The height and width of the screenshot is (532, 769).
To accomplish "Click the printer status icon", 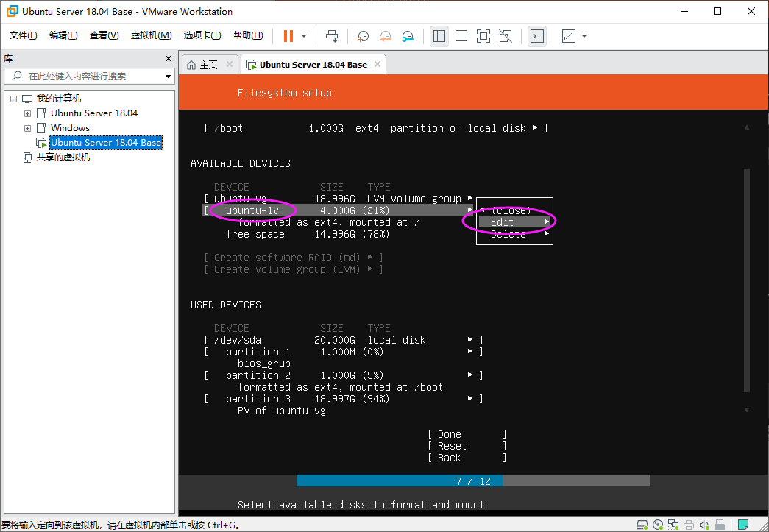I will 689,525.
